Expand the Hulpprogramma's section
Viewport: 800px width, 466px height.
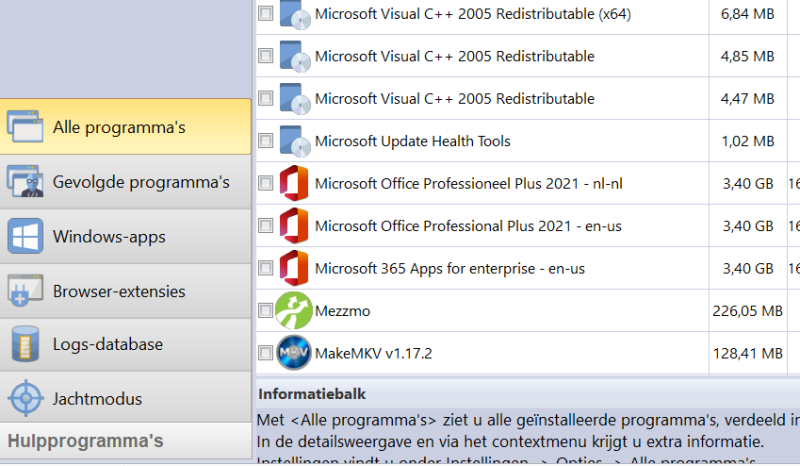[86, 441]
